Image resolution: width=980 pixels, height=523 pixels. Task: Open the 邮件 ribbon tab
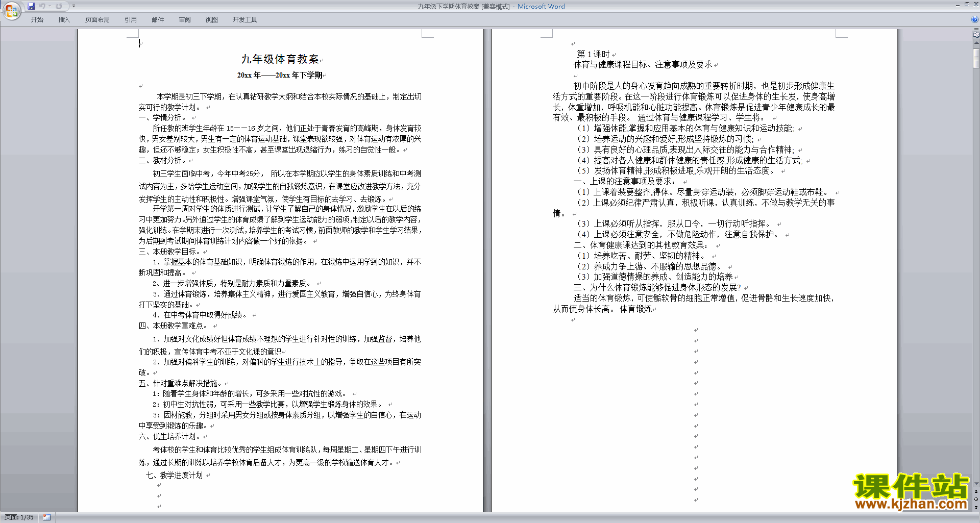[x=158, y=19]
